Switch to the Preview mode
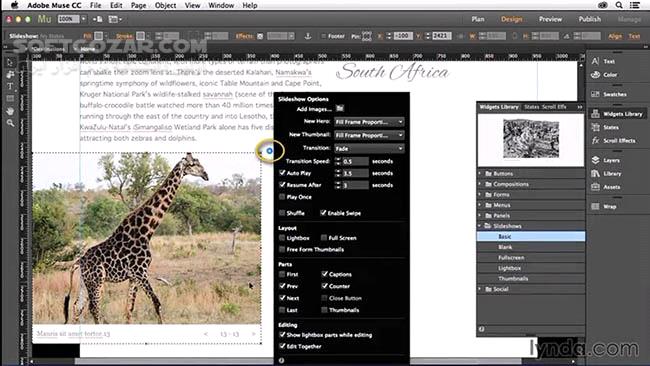 pos(550,19)
